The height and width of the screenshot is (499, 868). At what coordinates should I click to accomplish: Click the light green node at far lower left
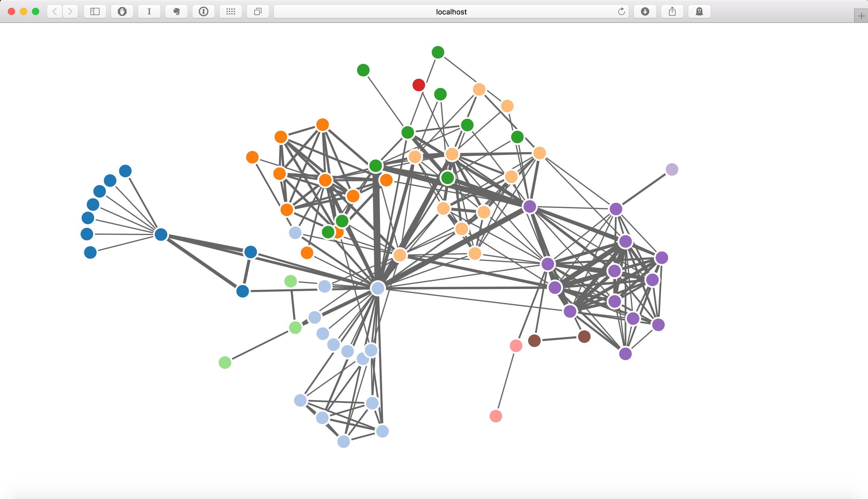click(225, 362)
